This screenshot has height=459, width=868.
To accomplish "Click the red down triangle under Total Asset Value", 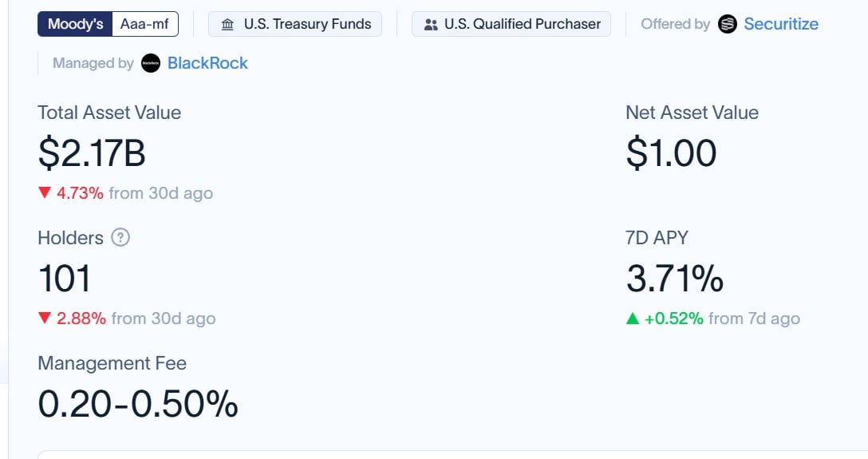I will 45,192.
